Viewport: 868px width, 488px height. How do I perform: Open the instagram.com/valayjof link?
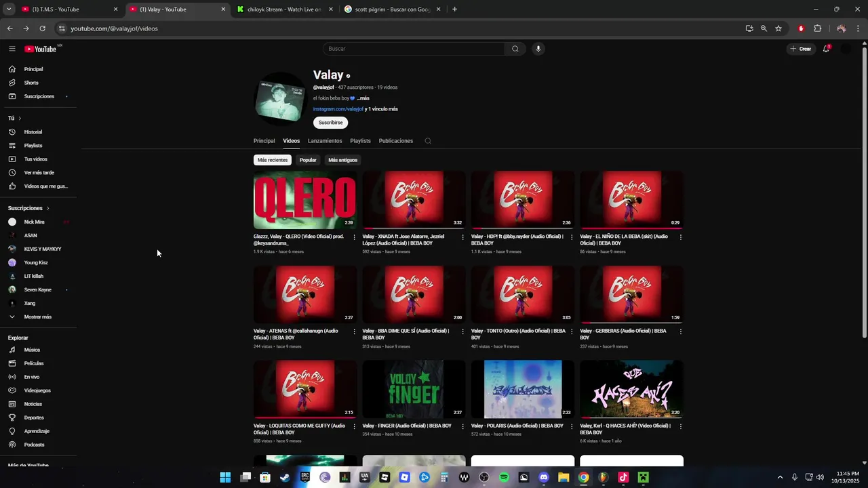pyautogui.click(x=338, y=109)
